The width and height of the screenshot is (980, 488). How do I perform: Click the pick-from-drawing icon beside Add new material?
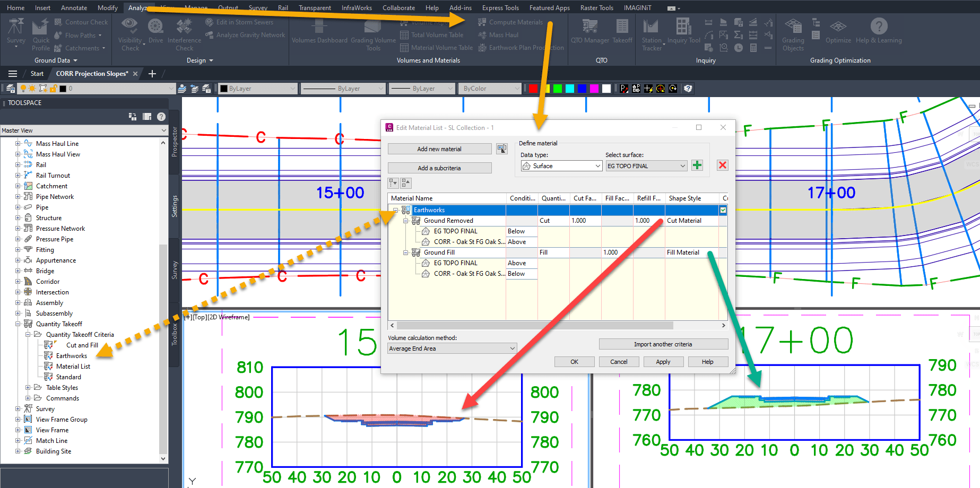(501, 149)
